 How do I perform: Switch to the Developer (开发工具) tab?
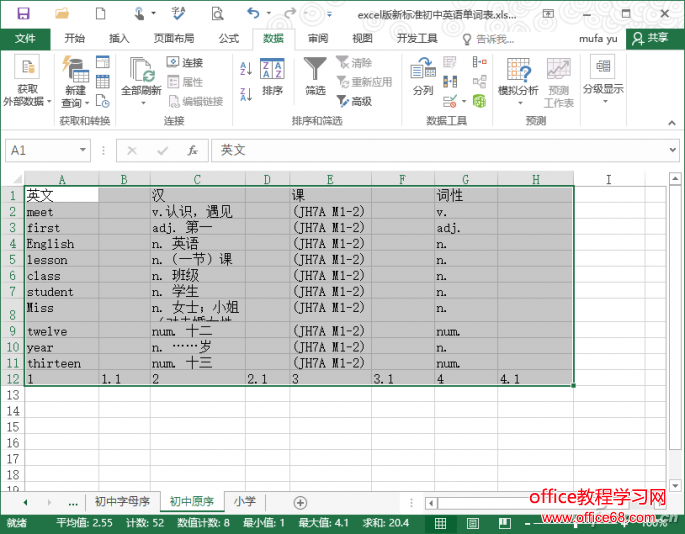[x=417, y=38]
